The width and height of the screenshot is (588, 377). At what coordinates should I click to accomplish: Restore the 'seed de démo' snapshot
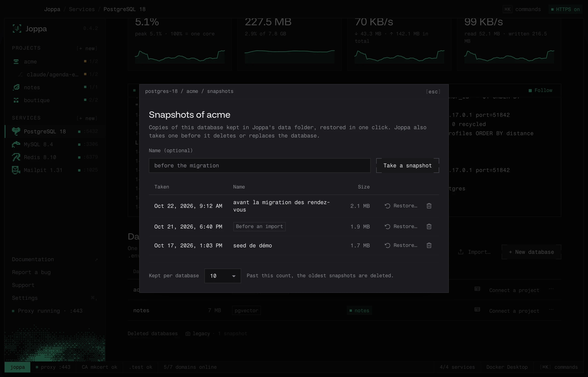click(401, 245)
